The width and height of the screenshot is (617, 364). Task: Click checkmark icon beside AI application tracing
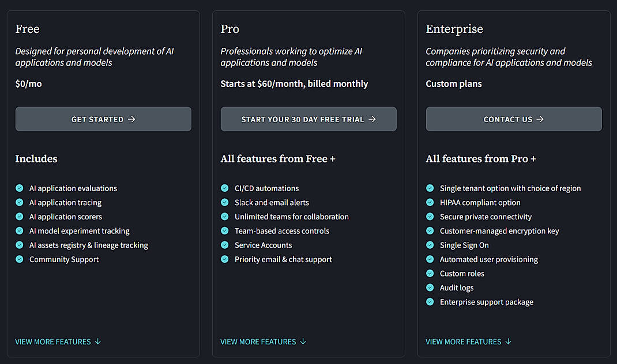[x=19, y=202]
